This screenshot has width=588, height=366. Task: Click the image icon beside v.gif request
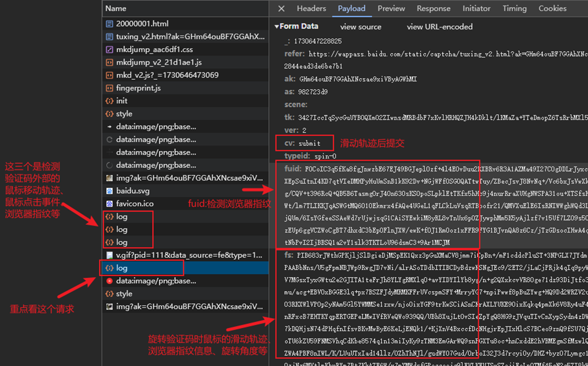click(x=109, y=255)
